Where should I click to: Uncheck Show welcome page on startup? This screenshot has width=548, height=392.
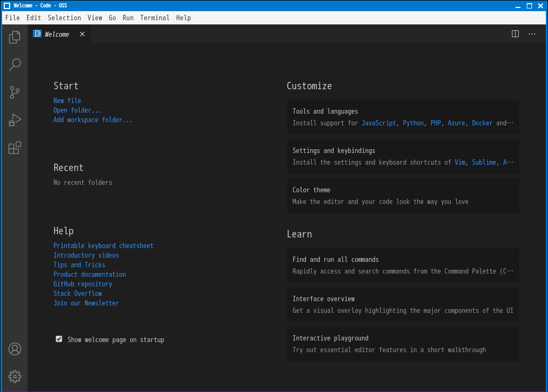tap(59, 339)
